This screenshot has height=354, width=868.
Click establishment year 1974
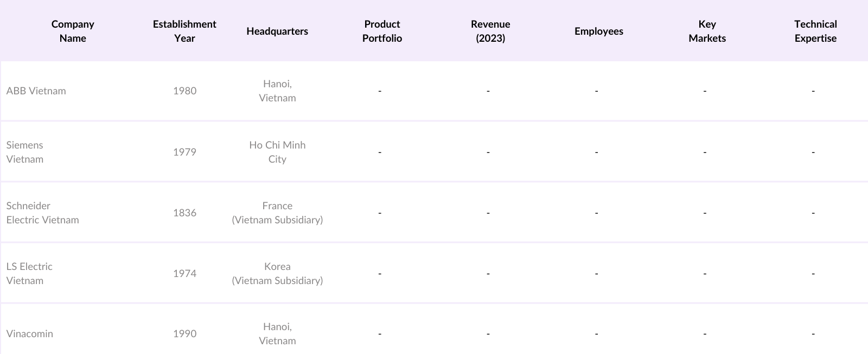pos(184,273)
